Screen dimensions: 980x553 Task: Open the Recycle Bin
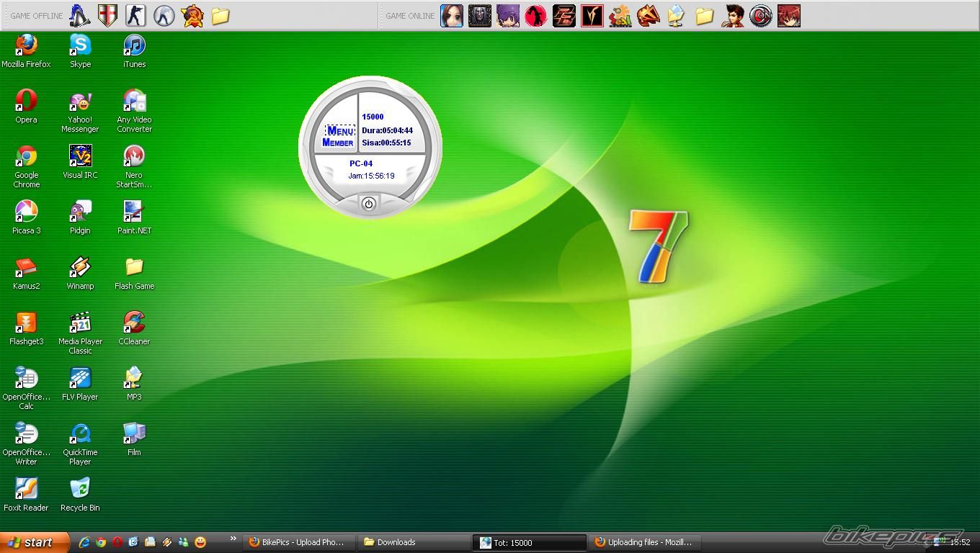[80, 490]
